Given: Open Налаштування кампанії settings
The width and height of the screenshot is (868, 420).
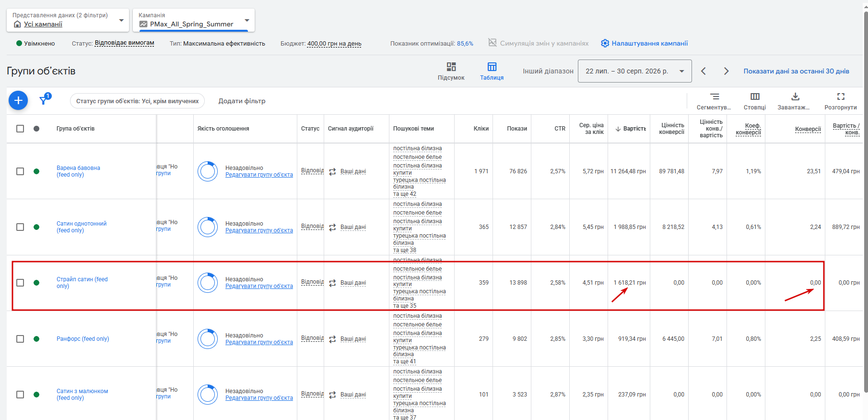Looking at the screenshot, I should click(x=645, y=43).
